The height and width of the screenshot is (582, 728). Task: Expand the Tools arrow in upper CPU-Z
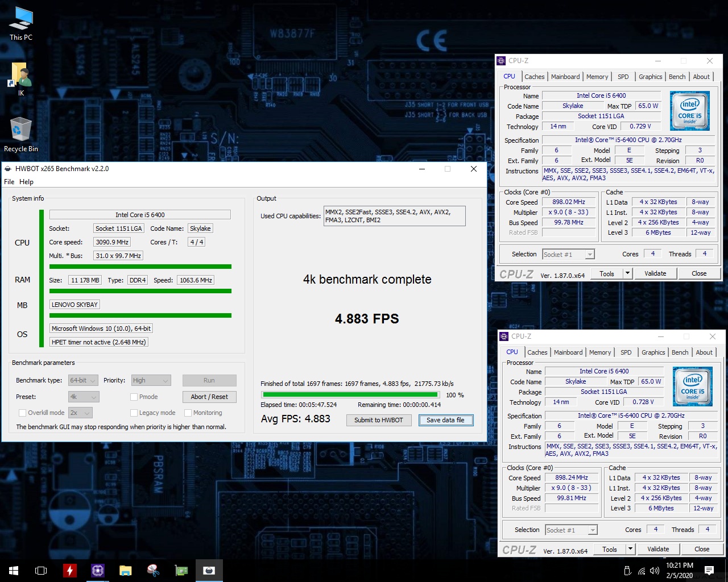pos(627,273)
